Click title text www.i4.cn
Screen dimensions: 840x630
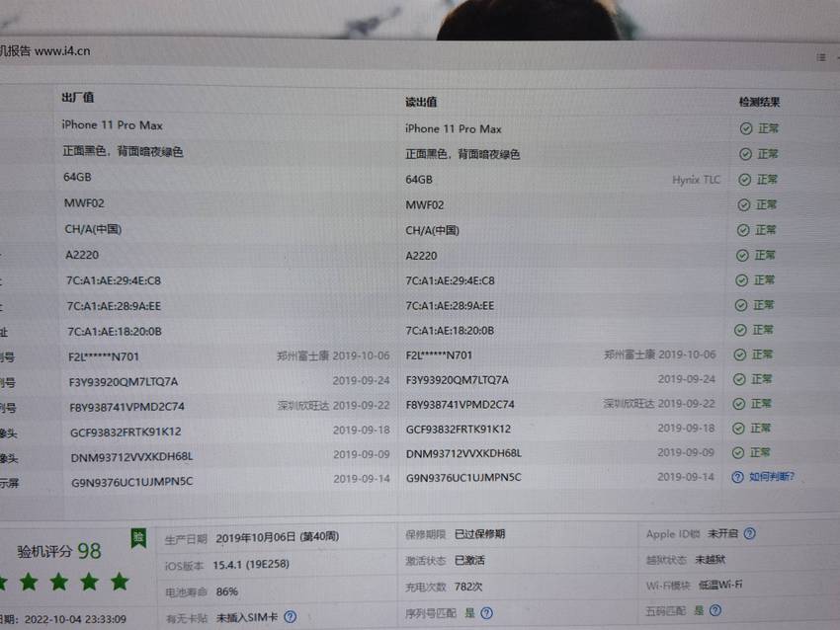tap(62, 51)
